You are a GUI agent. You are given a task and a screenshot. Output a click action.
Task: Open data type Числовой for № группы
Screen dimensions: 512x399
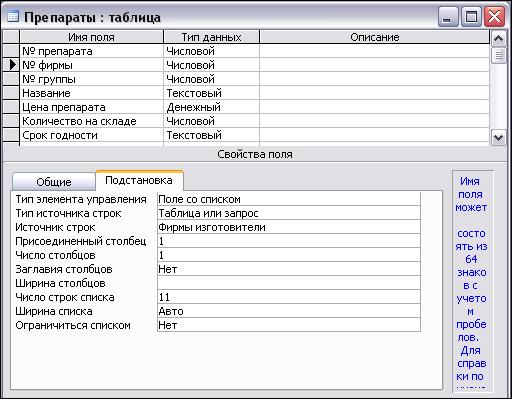tap(211, 79)
